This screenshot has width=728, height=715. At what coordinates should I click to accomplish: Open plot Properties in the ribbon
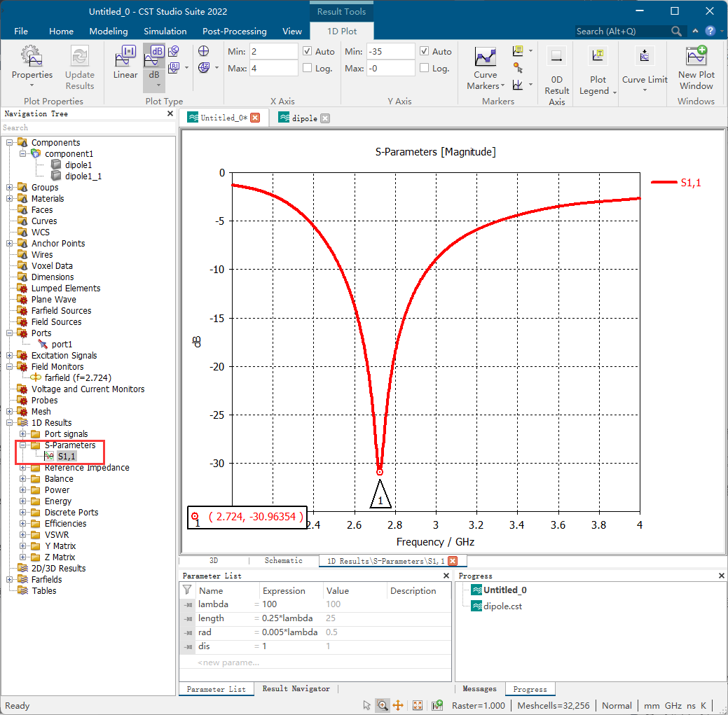click(x=32, y=67)
